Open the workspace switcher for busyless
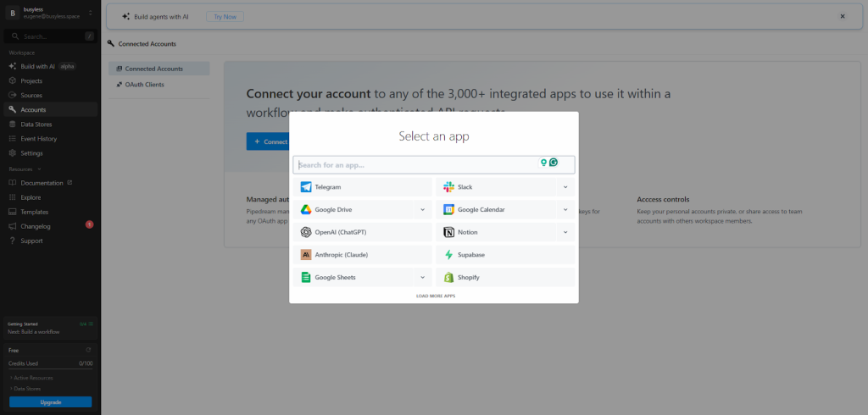 [89, 13]
